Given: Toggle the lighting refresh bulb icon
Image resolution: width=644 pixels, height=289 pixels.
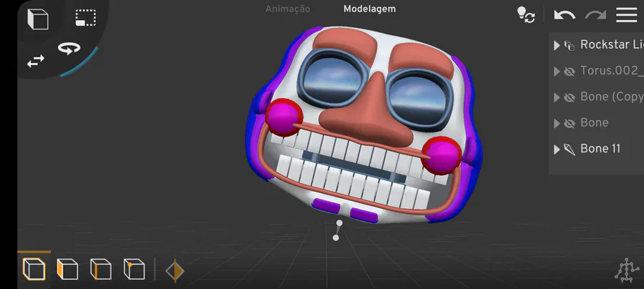Looking at the screenshot, I should pyautogui.click(x=526, y=15).
